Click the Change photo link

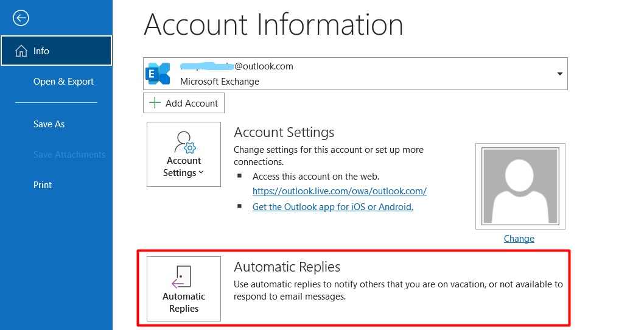pos(519,238)
